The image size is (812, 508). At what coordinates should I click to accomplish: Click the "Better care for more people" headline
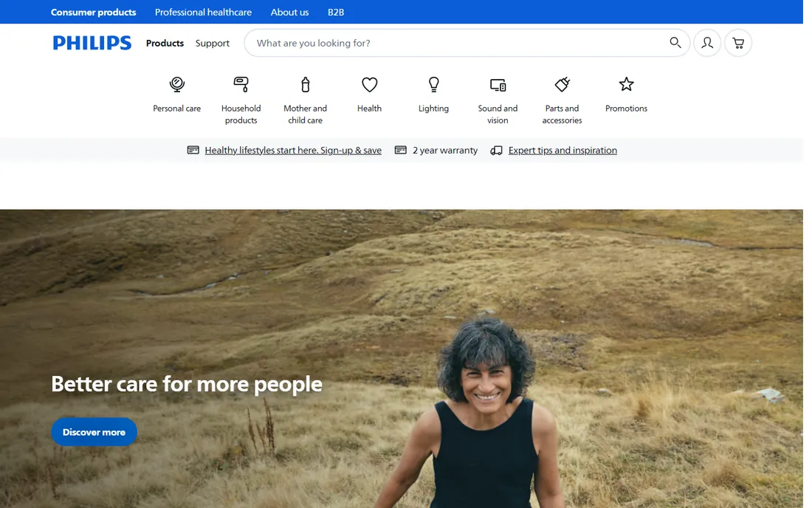[187, 384]
